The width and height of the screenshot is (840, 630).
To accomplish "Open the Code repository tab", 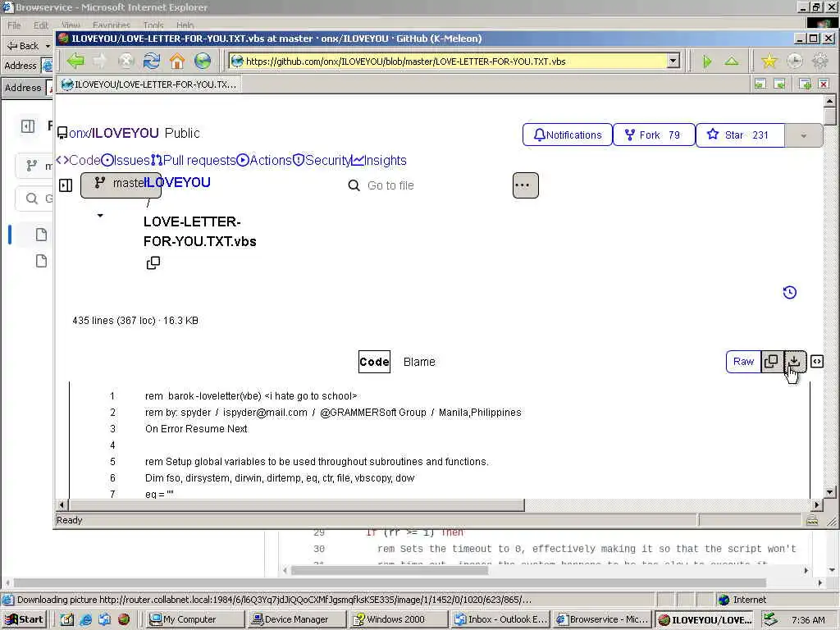I will 79,160.
